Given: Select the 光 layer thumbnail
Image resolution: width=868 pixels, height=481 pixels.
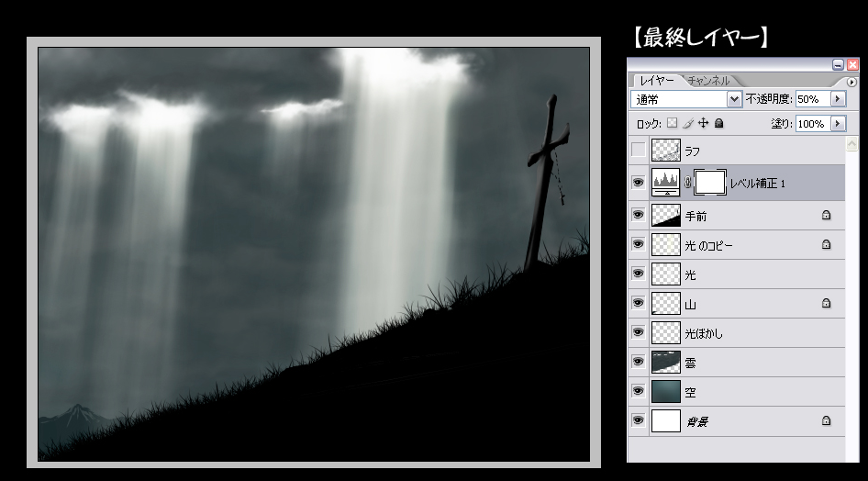Looking at the screenshot, I should [x=666, y=274].
